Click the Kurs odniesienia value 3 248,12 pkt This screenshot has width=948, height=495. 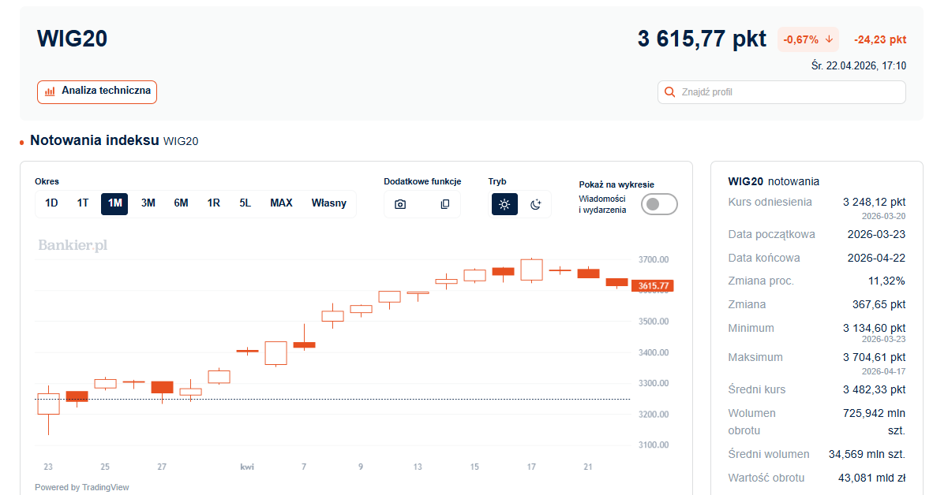pos(874,202)
